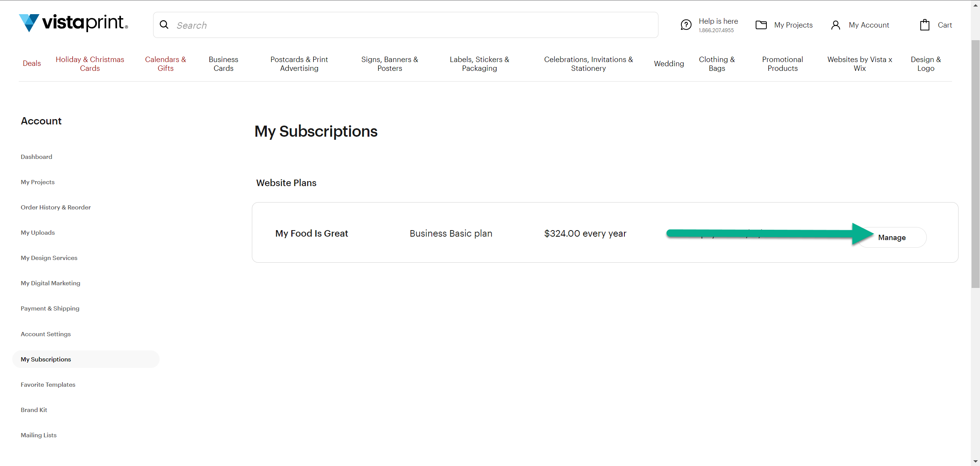Image resolution: width=980 pixels, height=466 pixels.
Task: Select My Subscriptions in sidebar
Action: [86, 359]
